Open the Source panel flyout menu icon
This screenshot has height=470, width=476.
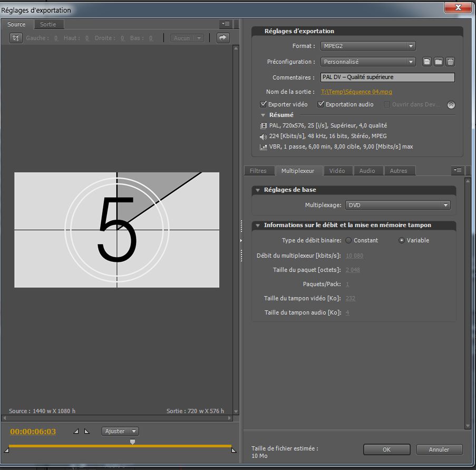[x=226, y=24]
